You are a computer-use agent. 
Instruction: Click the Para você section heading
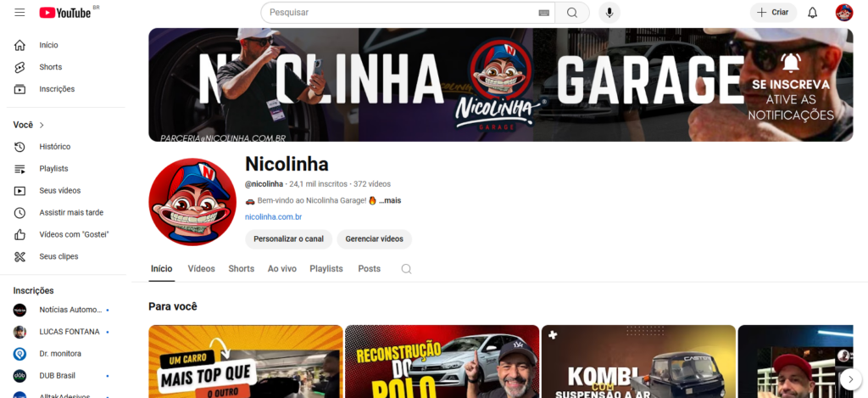pos(173,306)
